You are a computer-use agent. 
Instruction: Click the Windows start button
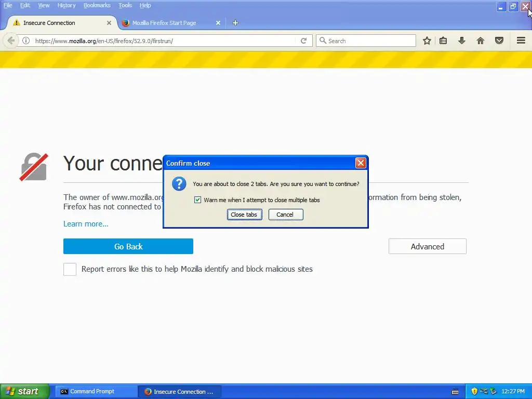(x=25, y=391)
